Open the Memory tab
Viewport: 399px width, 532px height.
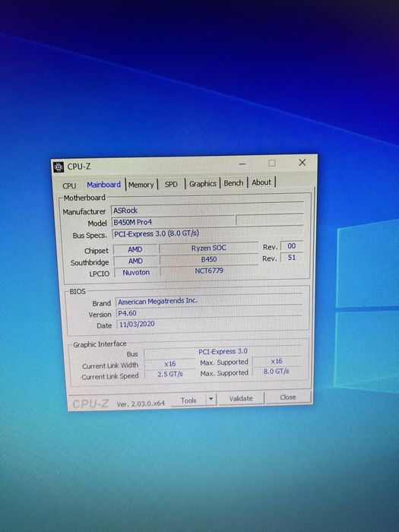click(141, 185)
